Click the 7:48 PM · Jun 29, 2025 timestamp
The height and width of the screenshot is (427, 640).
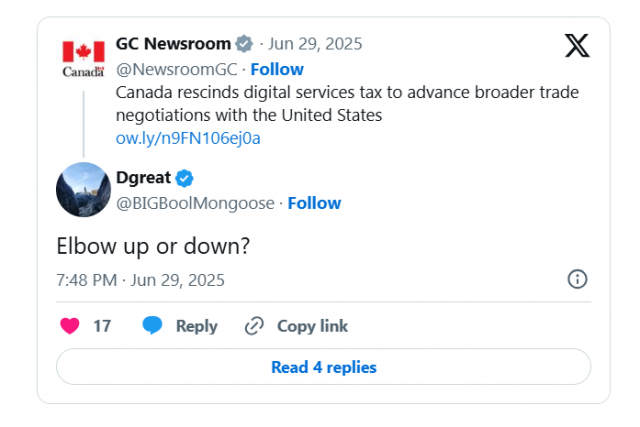pyautogui.click(x=140, y=280)
